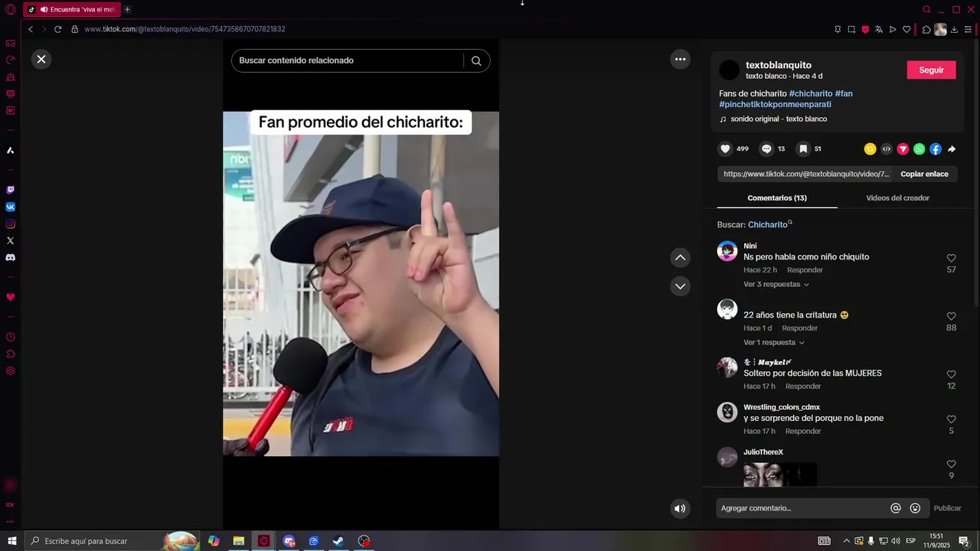Open a new browser tab

click(127, 9)
